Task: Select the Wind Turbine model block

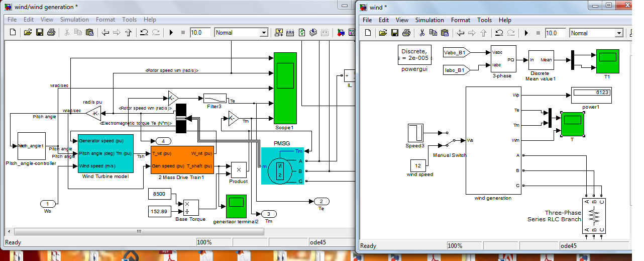Action: [105, 153]
